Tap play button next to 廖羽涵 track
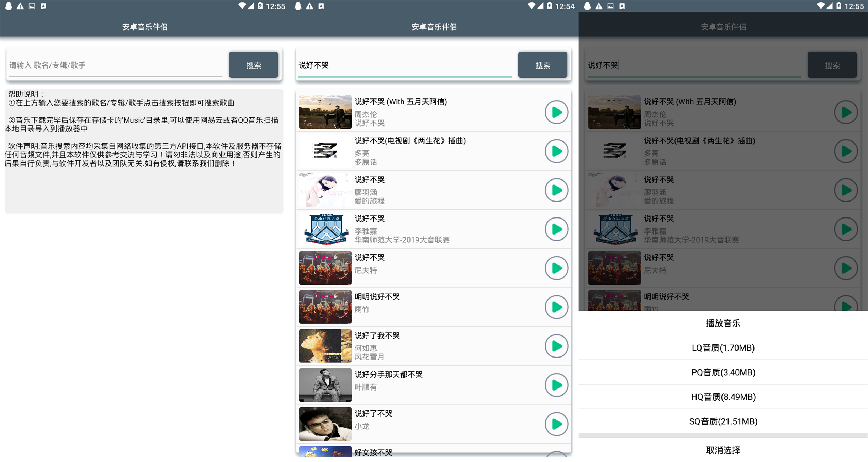 pos(556,190)
